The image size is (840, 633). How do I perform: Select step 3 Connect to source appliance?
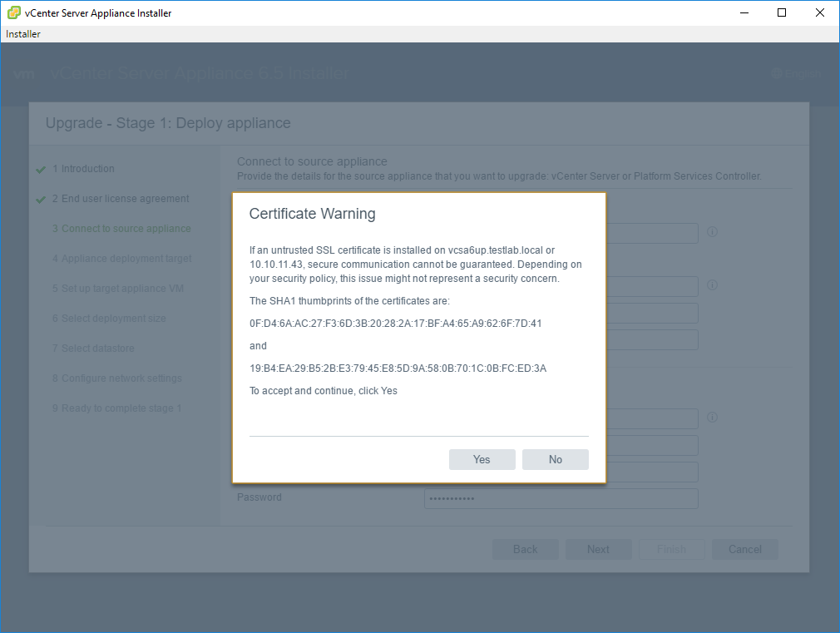point(121,229)
